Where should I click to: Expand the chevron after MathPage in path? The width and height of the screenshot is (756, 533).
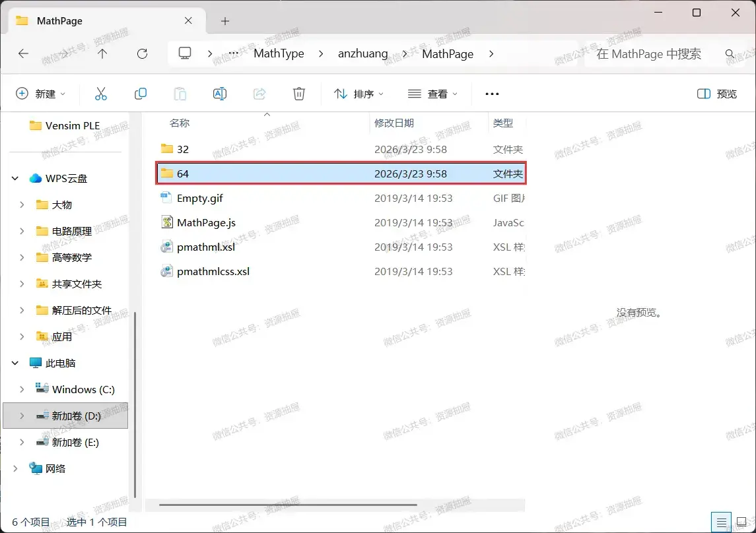491,54
